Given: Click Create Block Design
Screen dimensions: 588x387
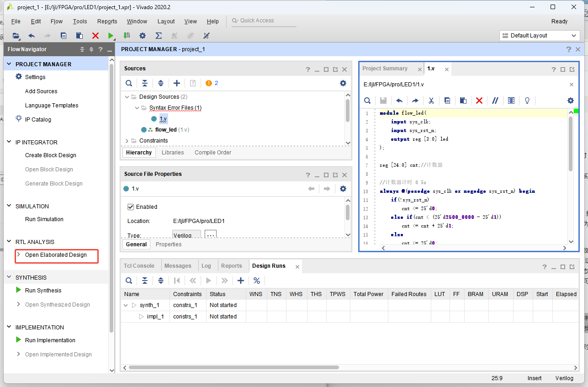Looking at the screenshot, I should 51,155.
